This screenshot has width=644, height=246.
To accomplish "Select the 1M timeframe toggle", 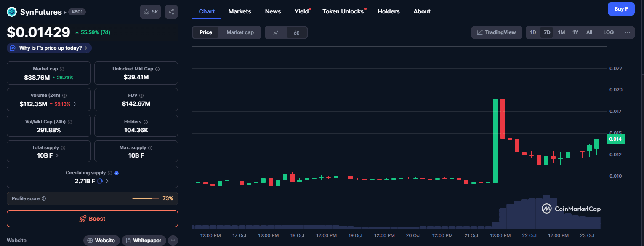I will 561,32.
